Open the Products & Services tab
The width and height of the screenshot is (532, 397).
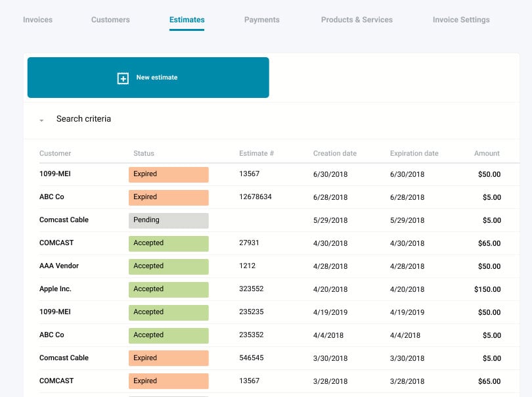coord(357,20)
